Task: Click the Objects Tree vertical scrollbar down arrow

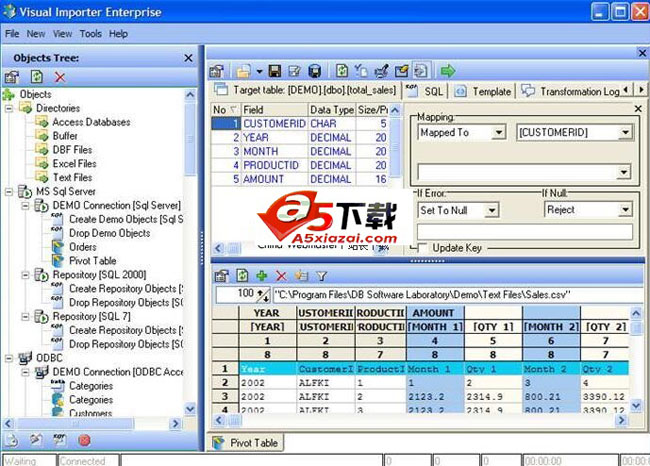Action: tap(190, 409)
